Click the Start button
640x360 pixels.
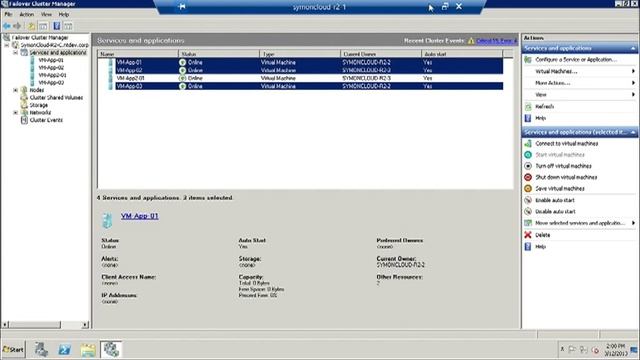pyautogui.click(x=13, y=349)
